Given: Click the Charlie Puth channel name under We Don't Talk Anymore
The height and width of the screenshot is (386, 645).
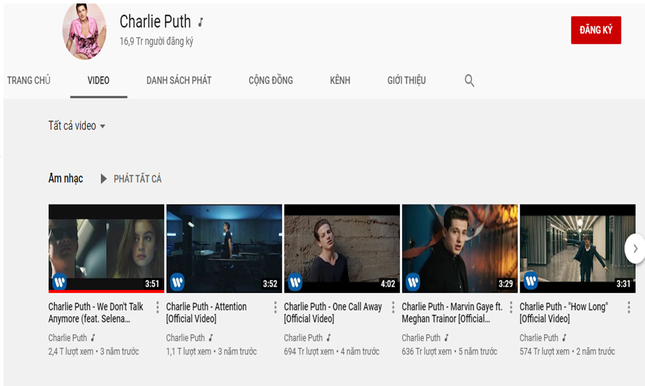Looking at the screenshot, I should (67, 338).
